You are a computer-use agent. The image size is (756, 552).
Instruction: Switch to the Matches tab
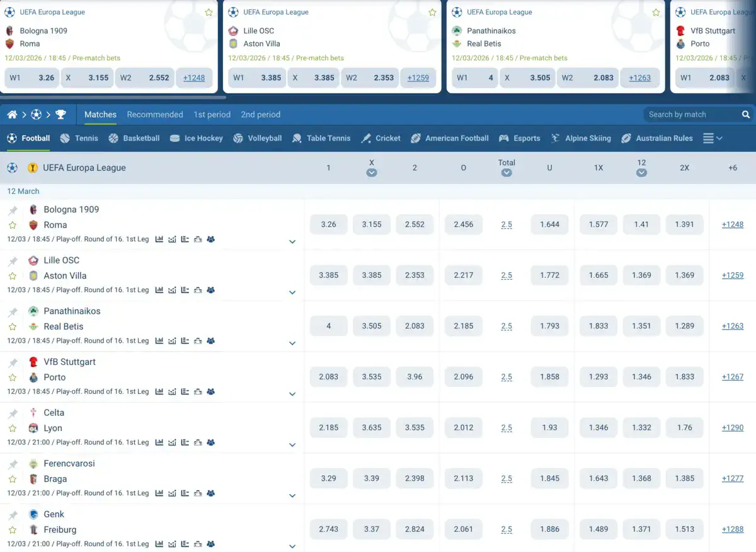[x=100, y=115]
